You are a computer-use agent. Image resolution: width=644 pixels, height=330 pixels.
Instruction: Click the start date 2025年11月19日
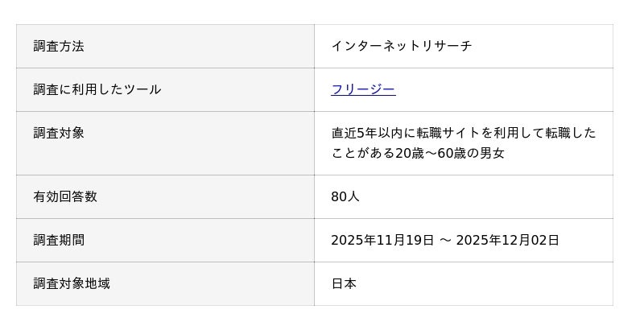382,240
